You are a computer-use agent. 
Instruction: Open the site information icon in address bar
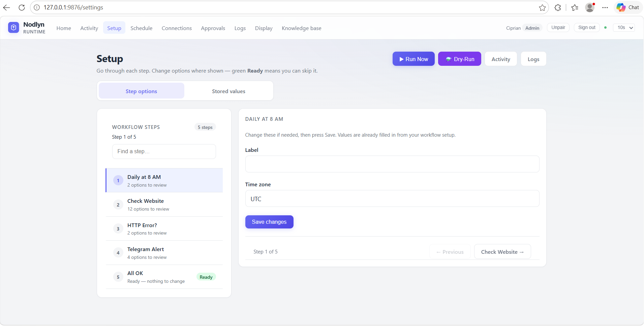(37, 7)
